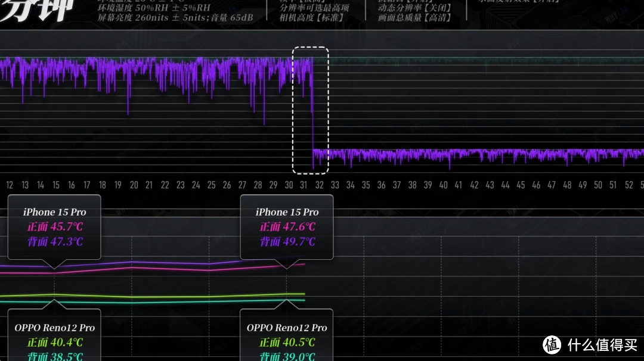The image size is (644, 361).
Task: Select minute 32 on the time axis
Action: [x=320, y=185]
